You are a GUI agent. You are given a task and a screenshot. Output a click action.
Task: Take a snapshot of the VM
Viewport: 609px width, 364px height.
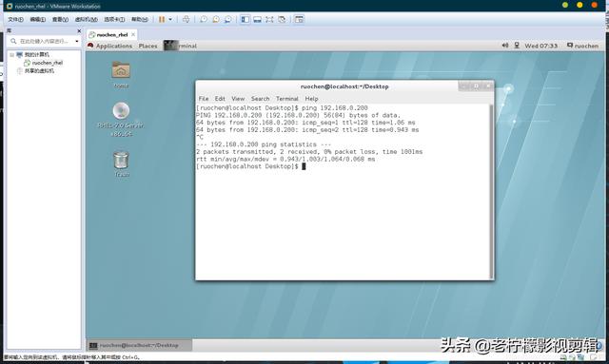coord(204,19)
